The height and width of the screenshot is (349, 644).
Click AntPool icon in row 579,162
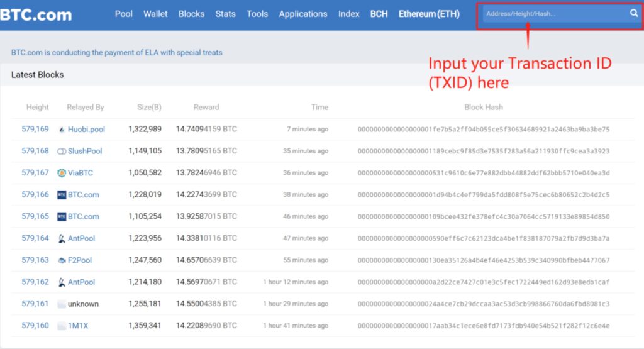pos(62,282)
